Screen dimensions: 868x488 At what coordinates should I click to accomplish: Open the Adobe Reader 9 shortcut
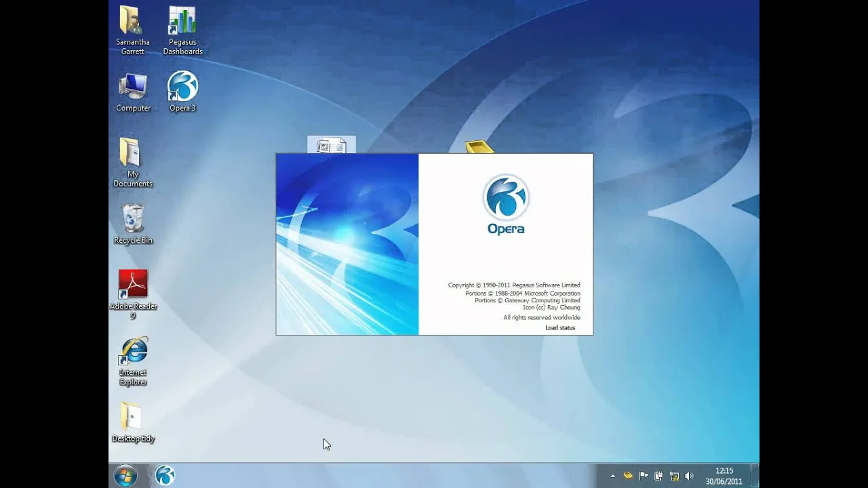[x=133, y=294]
